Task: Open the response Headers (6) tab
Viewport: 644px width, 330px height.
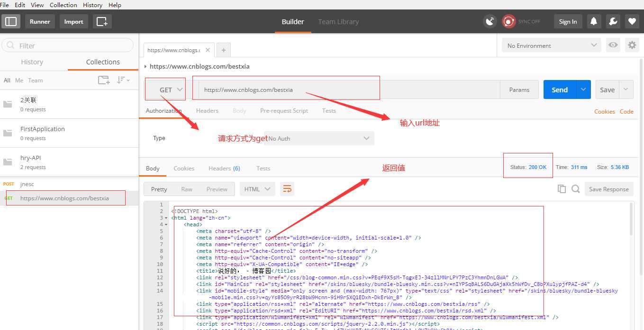Action: (224, 168)
